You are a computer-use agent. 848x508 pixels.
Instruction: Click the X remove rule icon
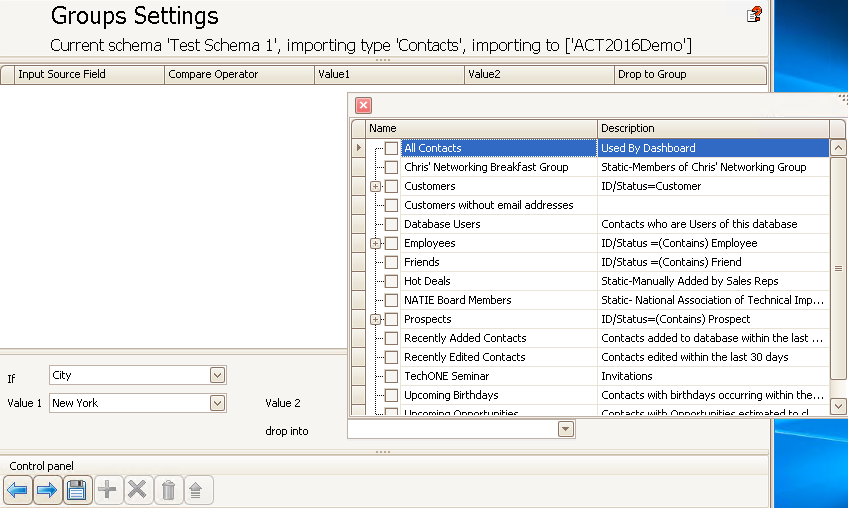coord(138,490)
